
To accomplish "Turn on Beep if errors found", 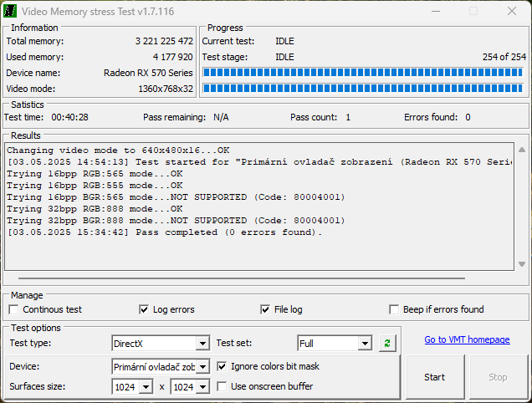I will click(395, 309).
